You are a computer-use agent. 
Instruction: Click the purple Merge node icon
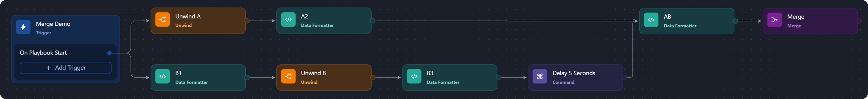click(x=774, y=20)
